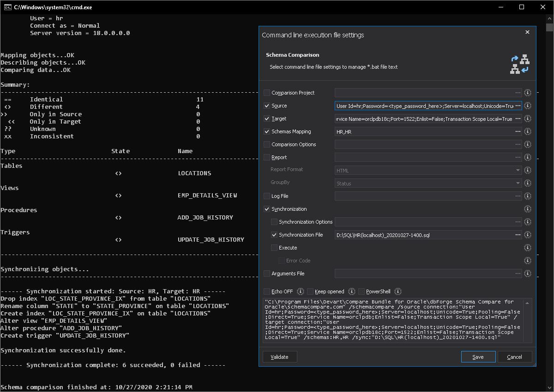Open ellipsis button for Schemas Mapping

point(518,131)
